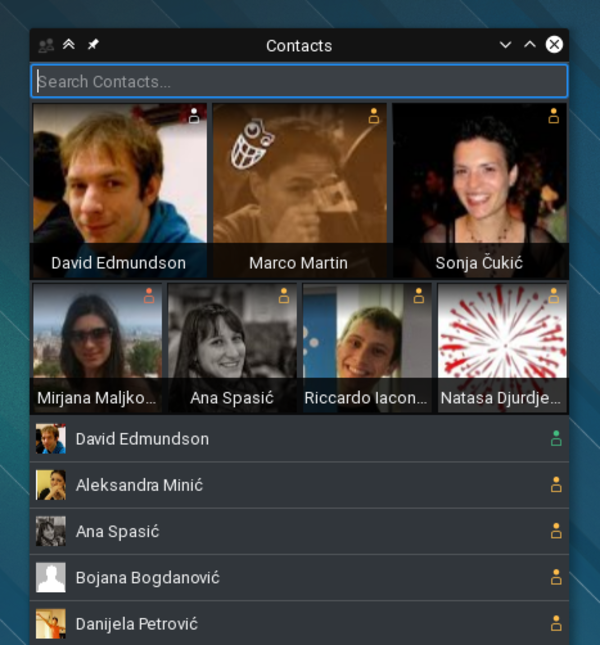Click presence icon on Natasa card
Viewport: 600px width, 645px height.
click(x=554, y=296)
